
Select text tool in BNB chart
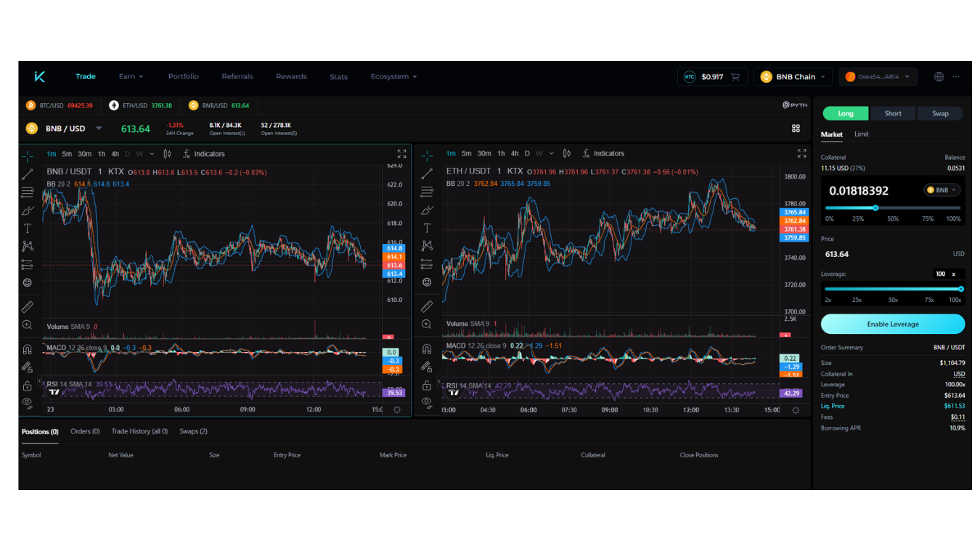point(27,229)
